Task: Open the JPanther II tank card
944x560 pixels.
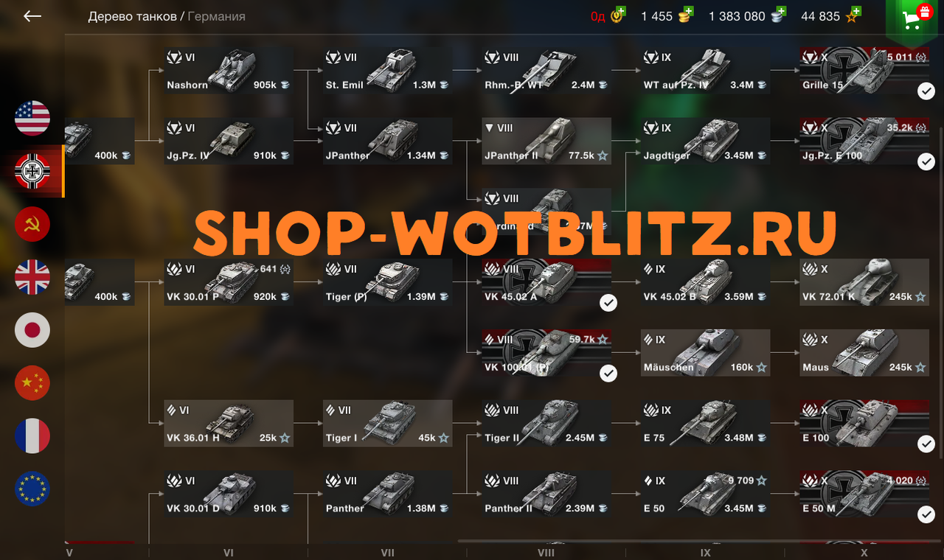Action: click(x=546, y=141)
